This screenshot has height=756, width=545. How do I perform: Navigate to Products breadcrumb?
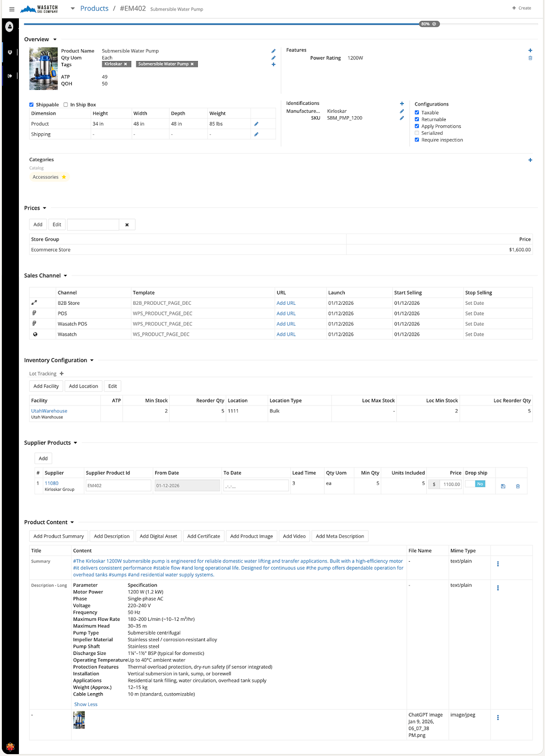pyautogui.click(x=94, y=9)
